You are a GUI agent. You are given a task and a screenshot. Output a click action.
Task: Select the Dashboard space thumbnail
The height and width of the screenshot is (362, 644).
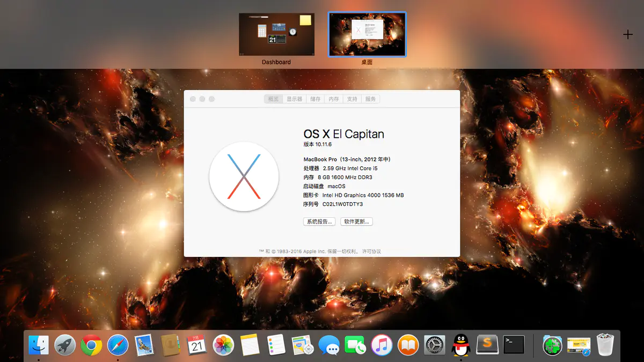click(276, 34)
